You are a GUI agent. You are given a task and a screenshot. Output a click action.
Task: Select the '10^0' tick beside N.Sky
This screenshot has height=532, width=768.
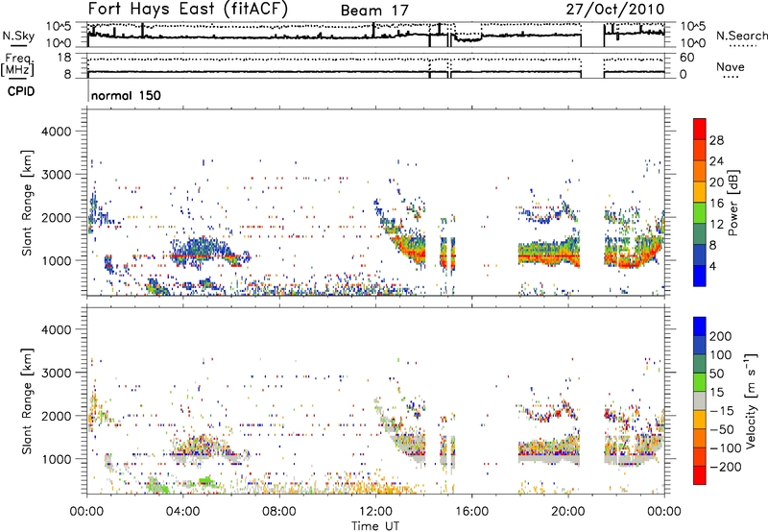[59, 43]
